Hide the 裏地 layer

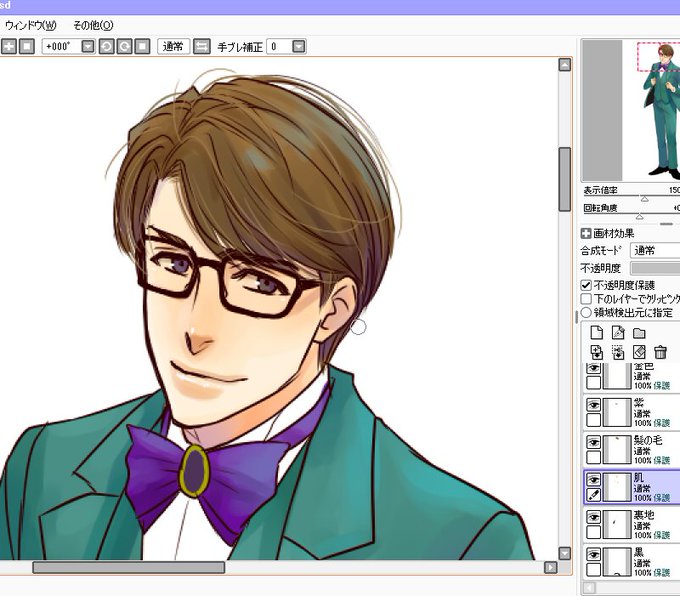593,517
